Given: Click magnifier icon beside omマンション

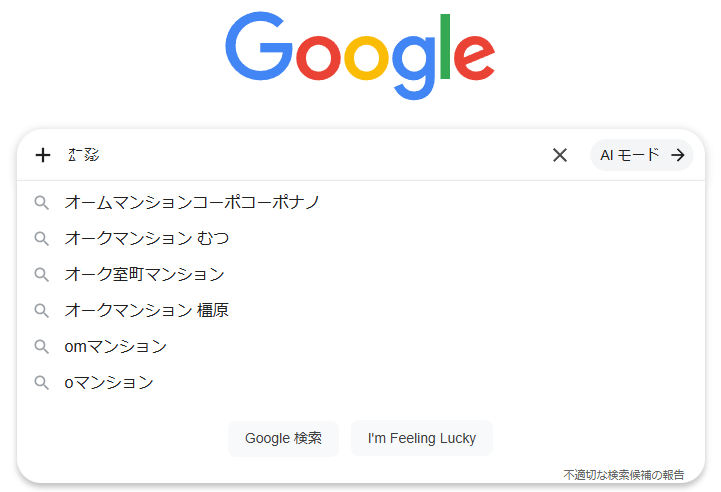Looking at the screenshot, I should [42, 346].
